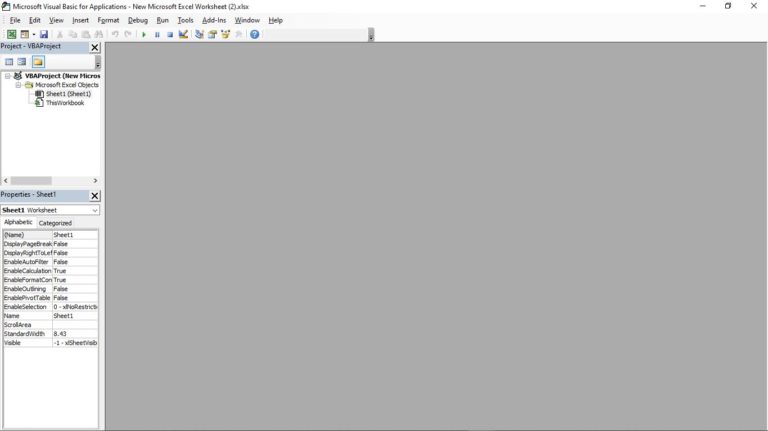The width and height of the screenshot is (768, 431).
Task: Open the Format menu
Action: [x=108, y=20]
